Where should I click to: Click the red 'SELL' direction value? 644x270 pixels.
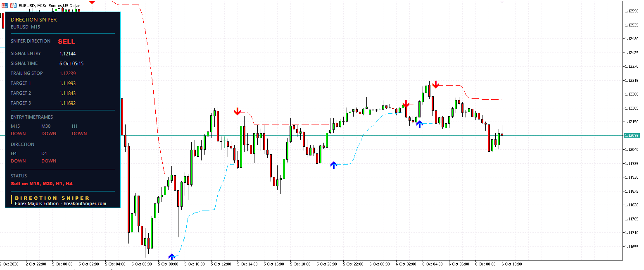[x=67, y=42]
